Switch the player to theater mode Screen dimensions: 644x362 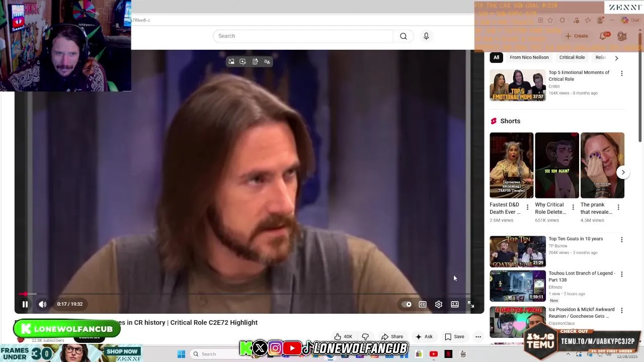pos(455,304)
